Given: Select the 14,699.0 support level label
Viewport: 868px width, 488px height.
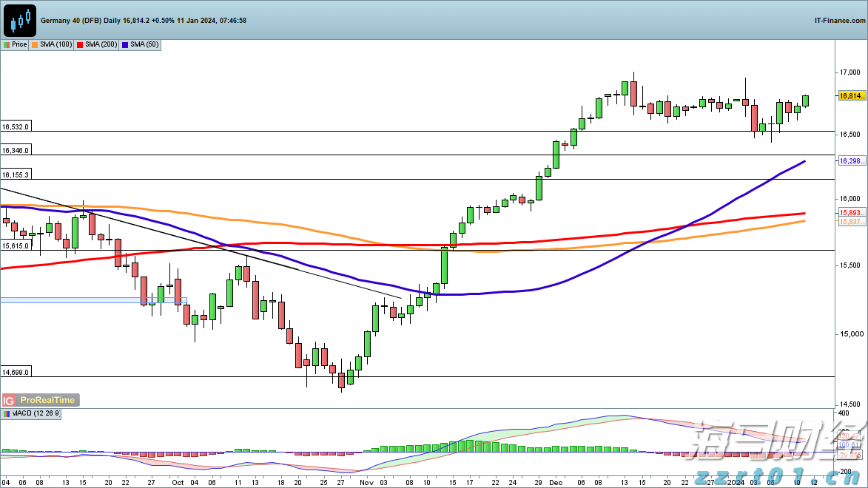Looking at the screenshot, I should pos(16,373).
